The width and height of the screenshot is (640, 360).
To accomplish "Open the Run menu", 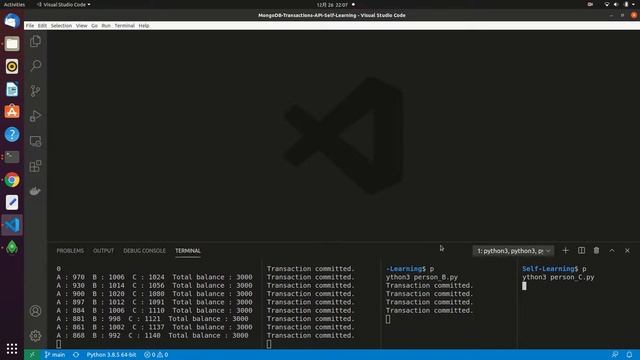I will pos(106,25).
